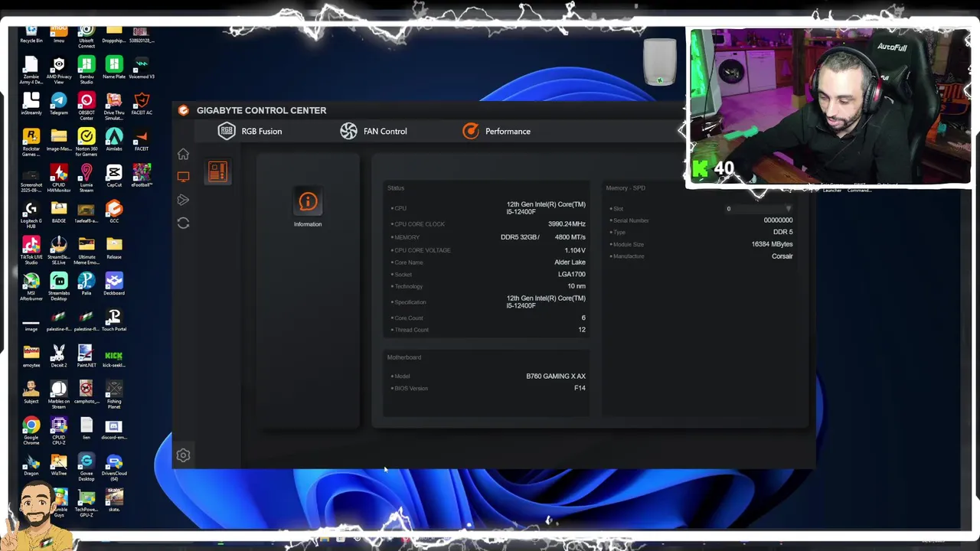Open Touch Portal shortcut
Viewport: 980px width, 551px height.
[x=114, y=319]
